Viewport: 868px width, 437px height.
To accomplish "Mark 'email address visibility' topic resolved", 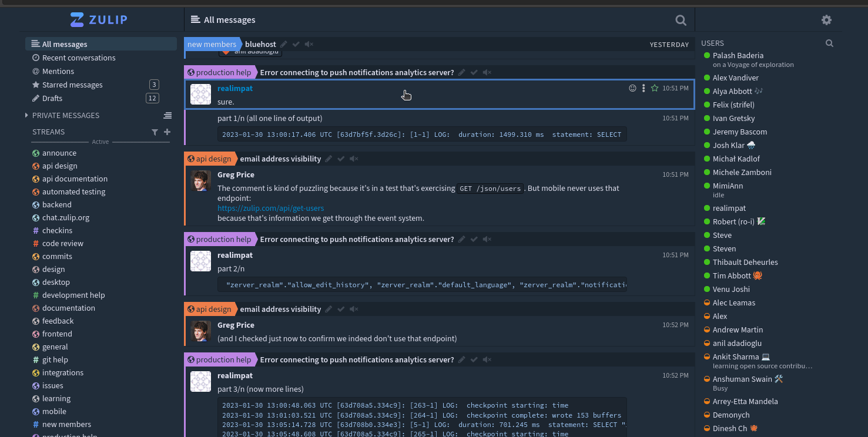I will point(341,159).
